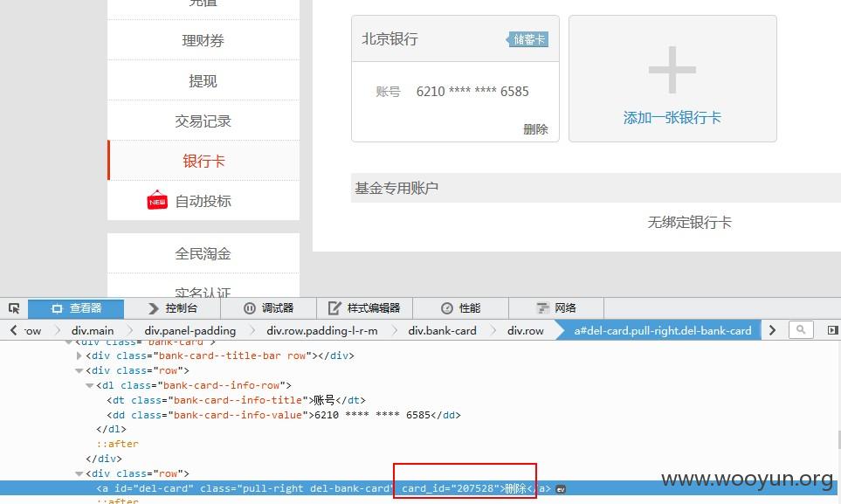Viewport: 841px width, 504px height.
Task: Open 提现 withdraw in the sidebar
Action: point(203,80)
